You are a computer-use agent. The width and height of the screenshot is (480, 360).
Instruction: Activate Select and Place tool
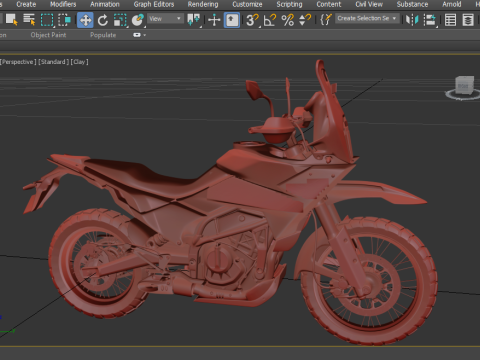point(137,20)
